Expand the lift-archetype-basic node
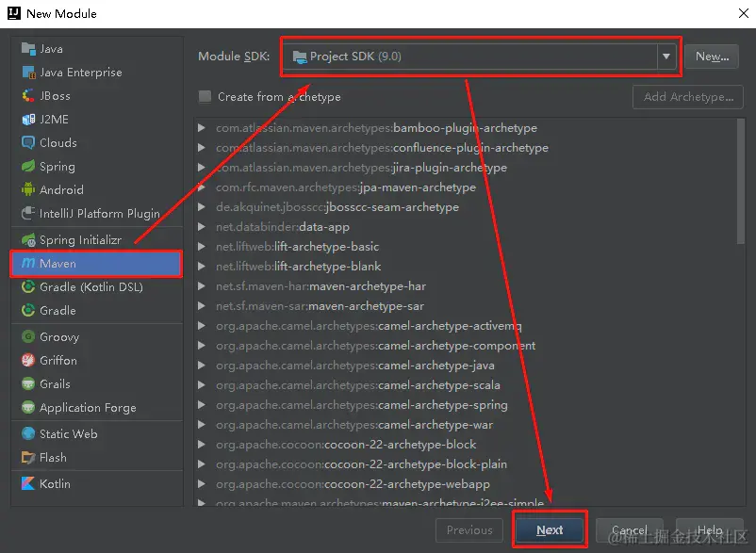Image resolution: width=756 pixels, height=553 pixels. coord(202,246)
